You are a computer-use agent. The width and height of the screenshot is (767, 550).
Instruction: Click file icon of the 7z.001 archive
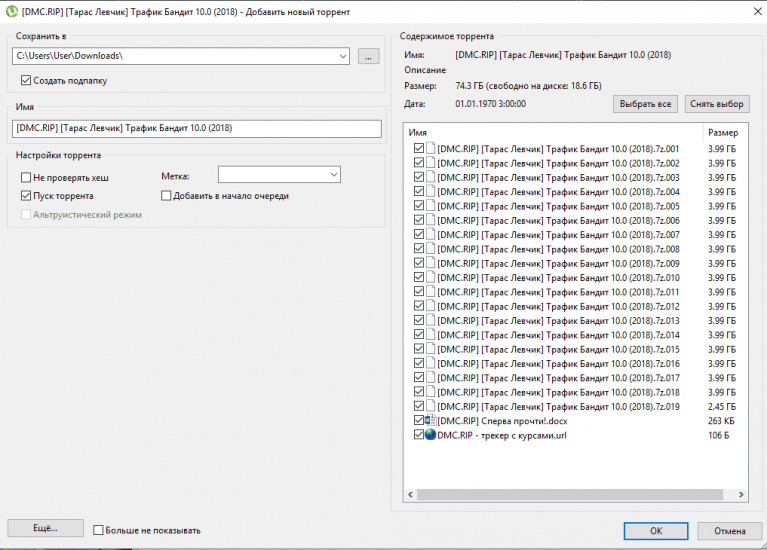pos(431,148)
